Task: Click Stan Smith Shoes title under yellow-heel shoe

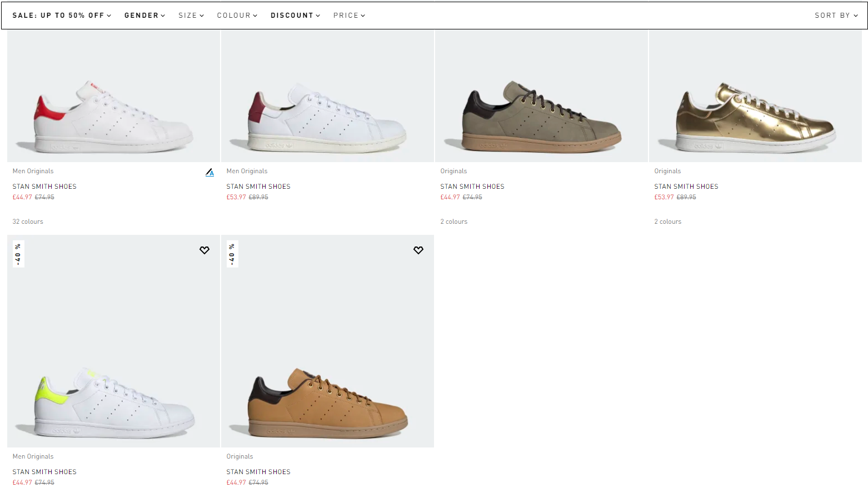Action: coord(44,472)
